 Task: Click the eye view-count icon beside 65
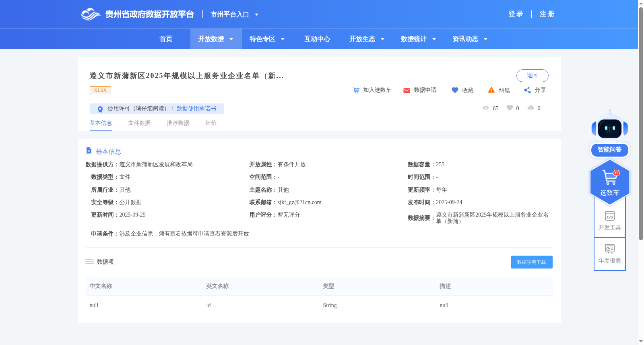click(486, 108)
